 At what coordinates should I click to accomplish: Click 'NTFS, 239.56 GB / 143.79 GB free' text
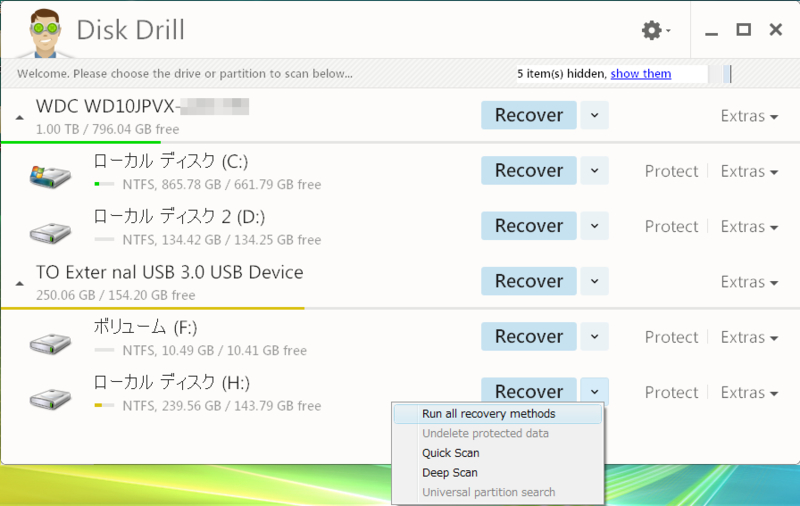pos(222,406)
